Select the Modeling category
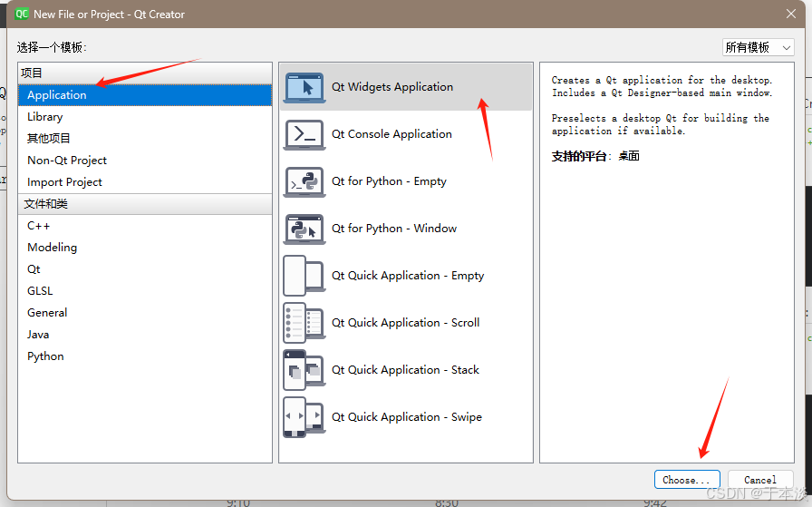The height and width of the screenshot is (507, 812). (145, 248)
